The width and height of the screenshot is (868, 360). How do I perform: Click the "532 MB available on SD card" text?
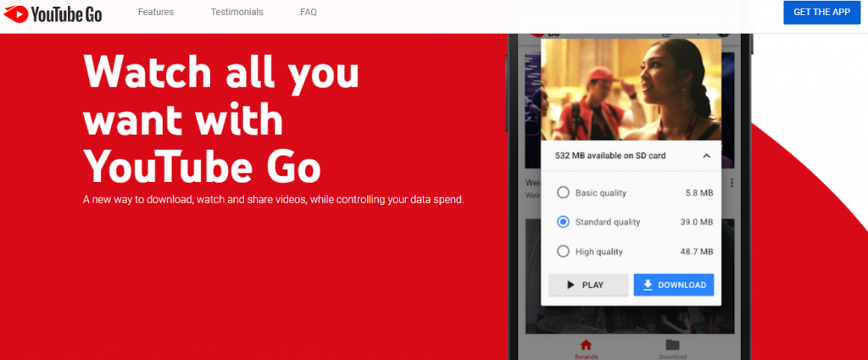point(610,156)
